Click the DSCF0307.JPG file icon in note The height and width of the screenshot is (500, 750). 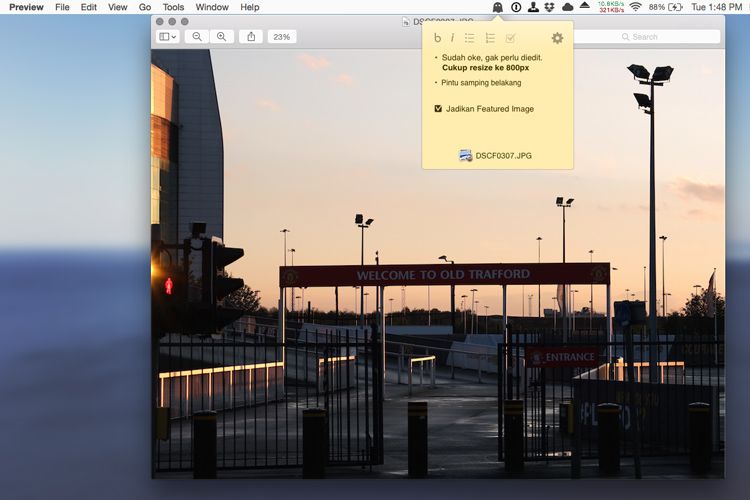pyautogui.click(x=465, y=156)
